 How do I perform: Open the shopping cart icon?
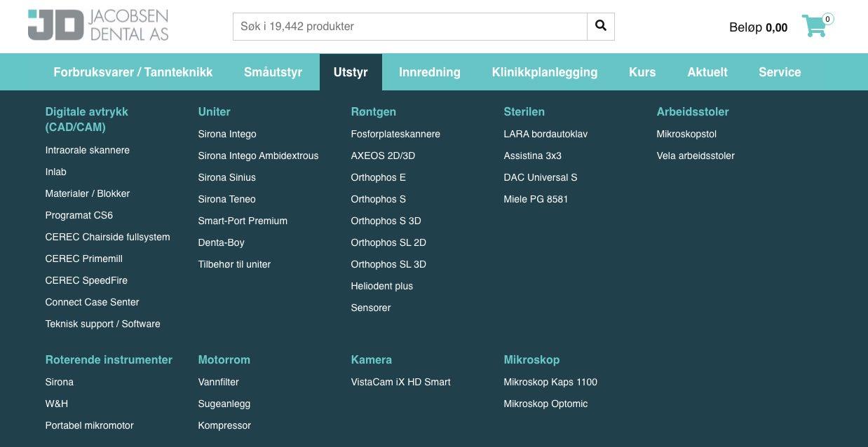coord(816,26)
